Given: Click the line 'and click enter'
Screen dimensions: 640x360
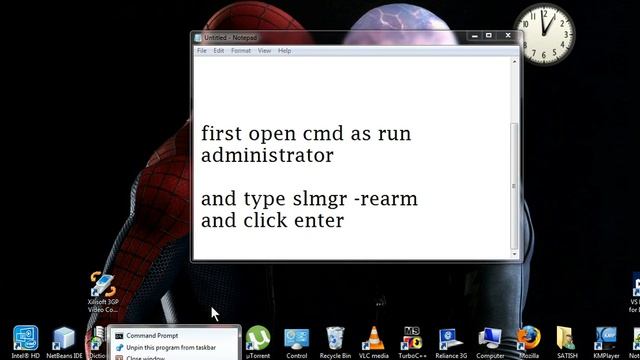Looking at the screenshot, I should [x=273, y=220].
